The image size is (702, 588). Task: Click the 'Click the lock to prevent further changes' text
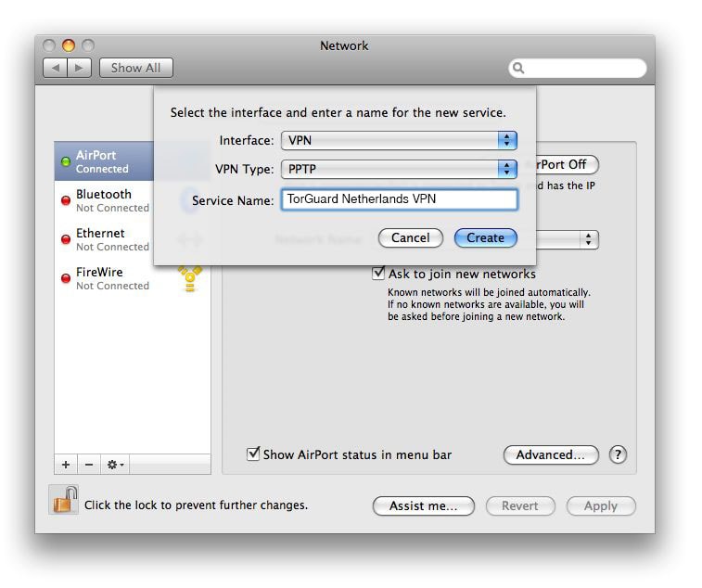(x=196, y=505)
